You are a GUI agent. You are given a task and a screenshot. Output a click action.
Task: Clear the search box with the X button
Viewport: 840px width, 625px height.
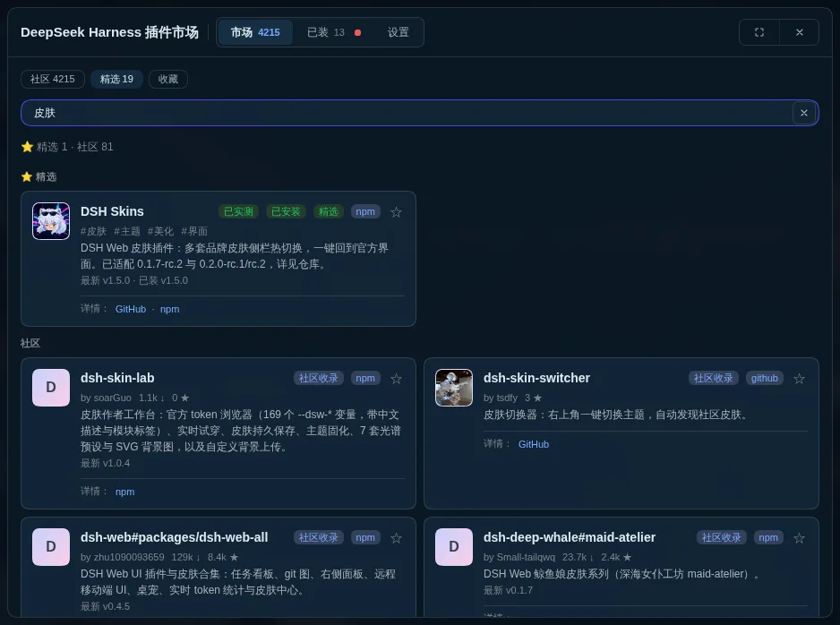pyautogui.click(x=803, y=113)
